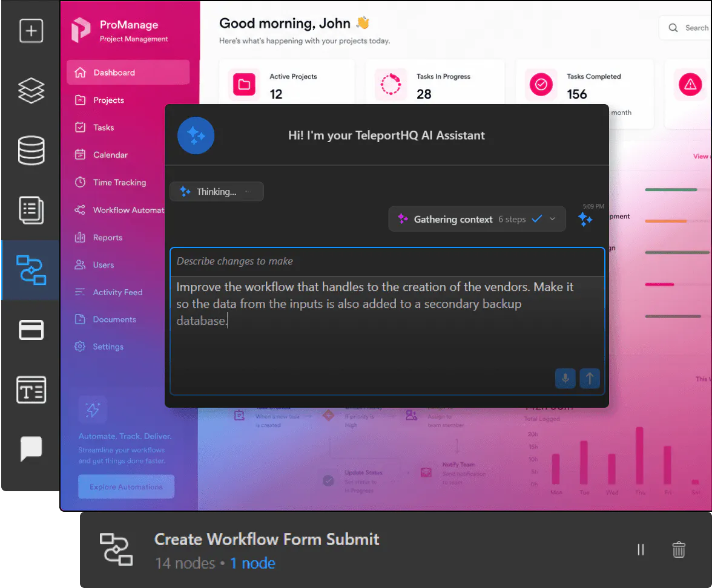712x588 pixels.
Task: Click the lightning bolt automation icon
Action: click(x=93, y=410)
